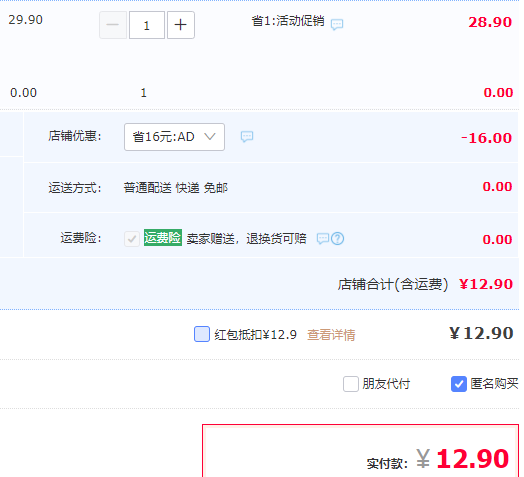The height and width of the screenshot is (477, 524).
Task: Click the 店铺合计(含运费) subtotal amount
Action: (x=486, y=284)
